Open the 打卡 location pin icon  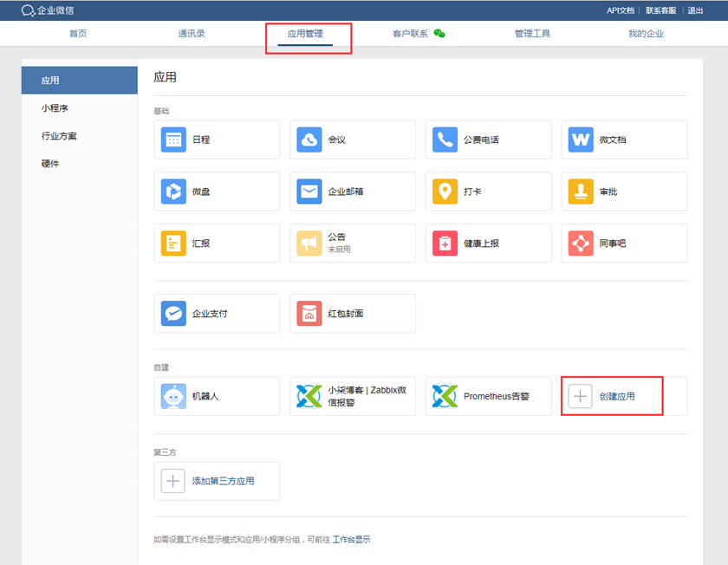point(445,192)
